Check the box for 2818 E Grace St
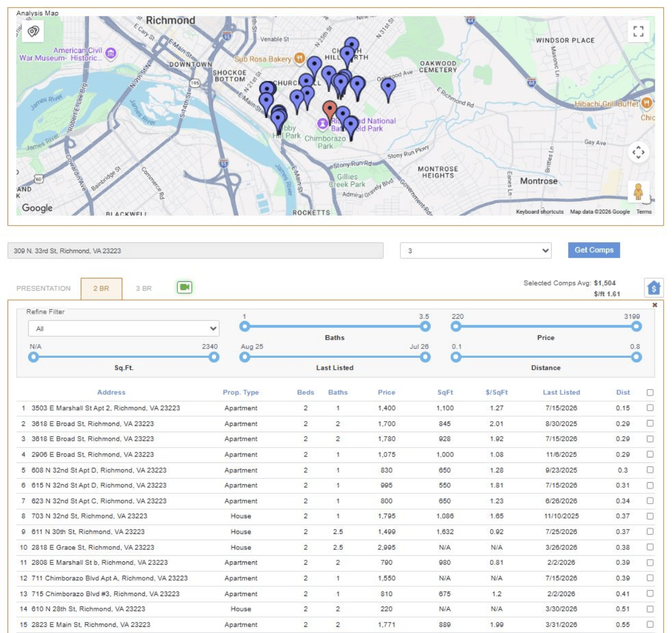 650,547
